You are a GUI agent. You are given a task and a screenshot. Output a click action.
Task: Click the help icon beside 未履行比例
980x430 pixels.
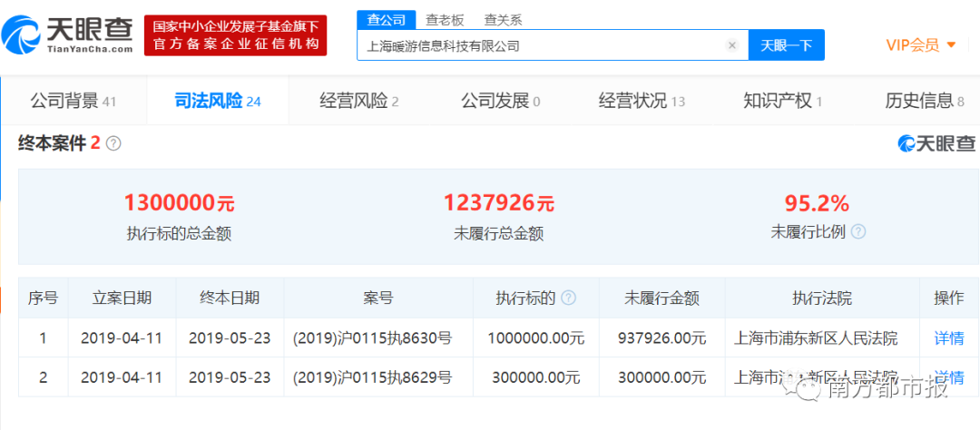(858, 232)
